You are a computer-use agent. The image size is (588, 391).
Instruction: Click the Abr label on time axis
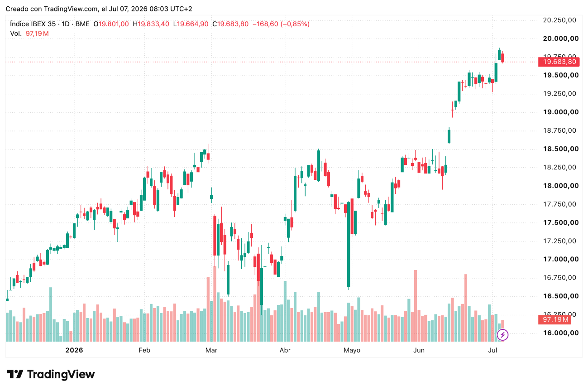285,350
